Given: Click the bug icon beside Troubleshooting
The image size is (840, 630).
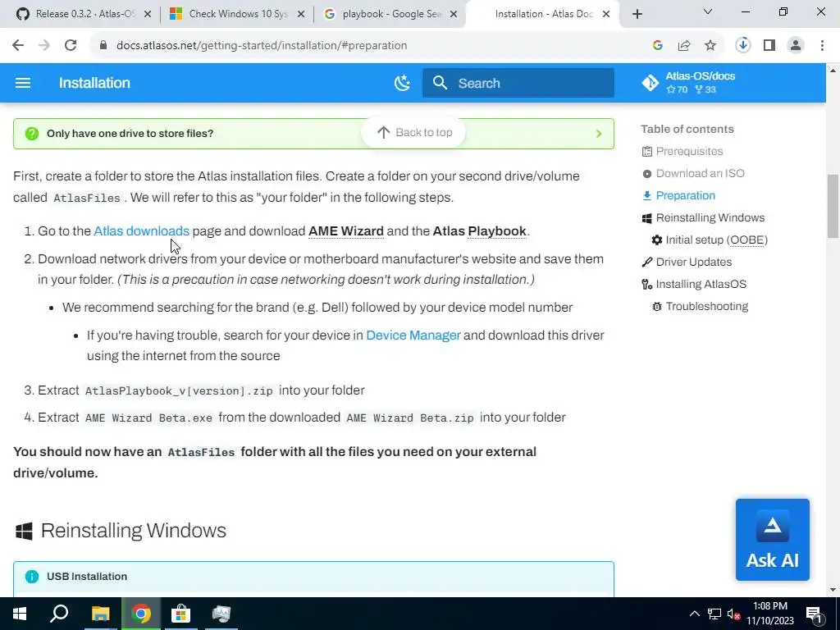Looking at the screenshot, I should [657, 307].
